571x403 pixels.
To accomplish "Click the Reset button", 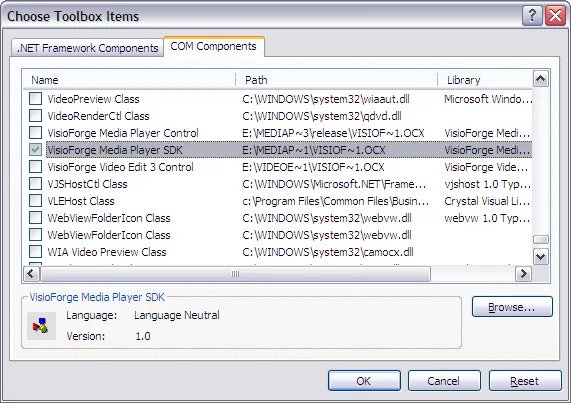I will [x=525, y=381].
